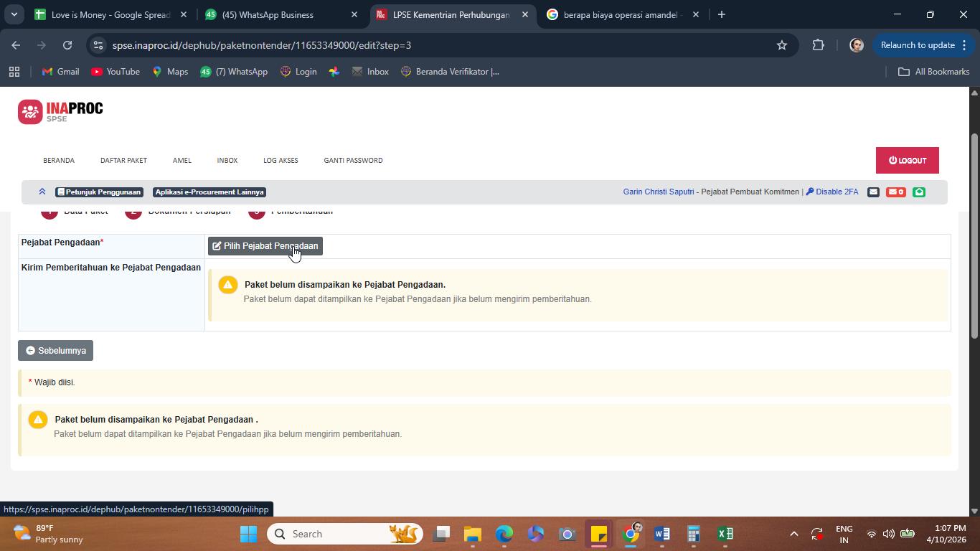Click the LOGOUT button
This screenshot has width=980, height=551.
tap(908, 161)
